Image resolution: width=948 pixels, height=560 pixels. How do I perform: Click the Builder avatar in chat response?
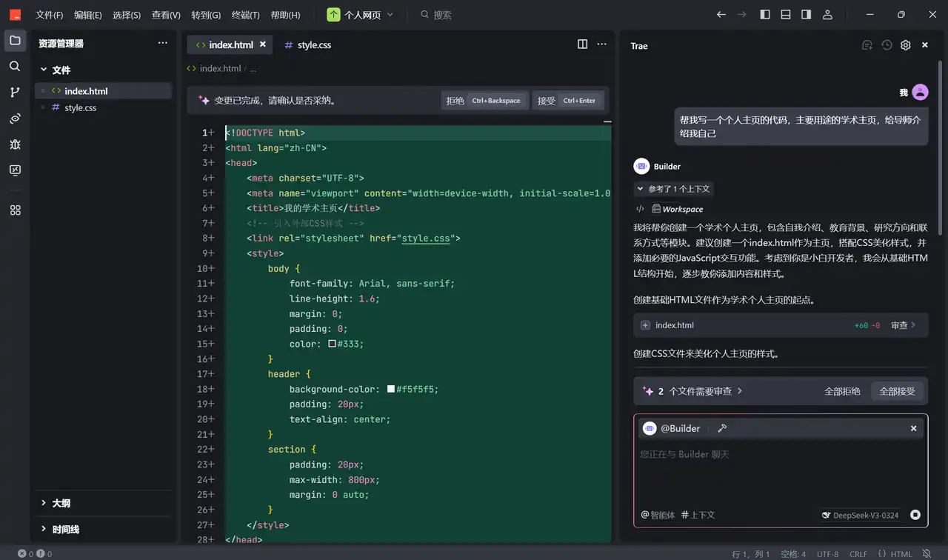click(x=641, y=166)
